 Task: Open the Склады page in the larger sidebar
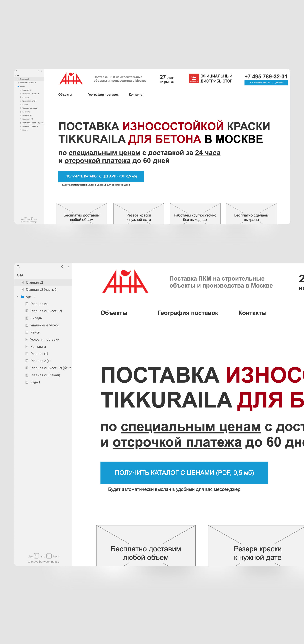[36, 318]
